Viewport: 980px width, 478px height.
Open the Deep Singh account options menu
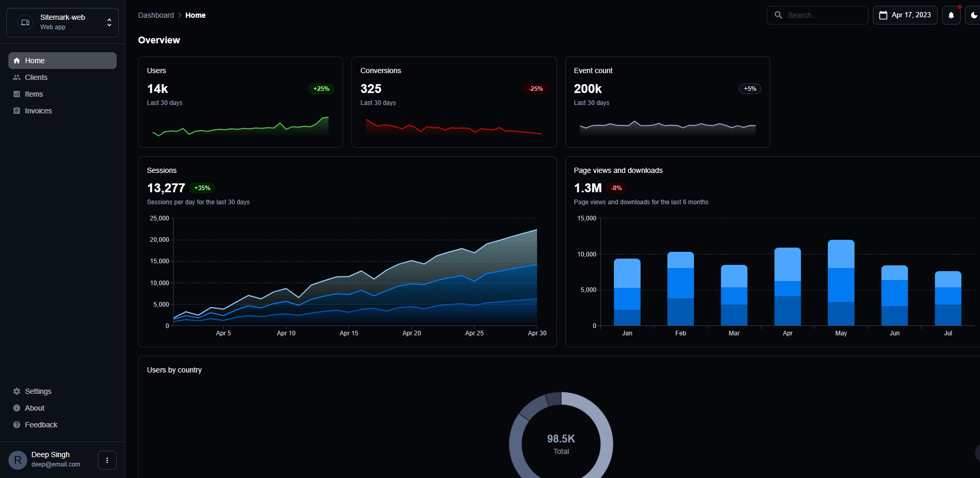[x=107, y=460]
